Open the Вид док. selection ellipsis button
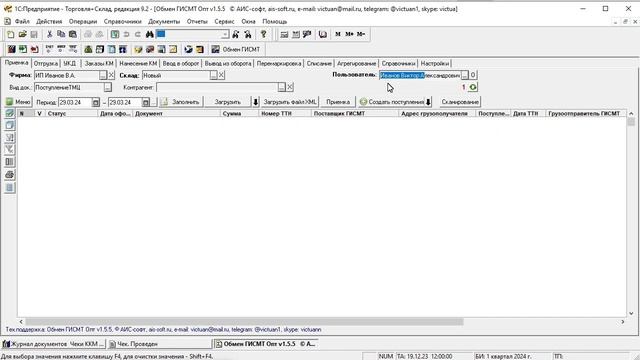The height and width of the screenshot is (360, 640). 107,87
